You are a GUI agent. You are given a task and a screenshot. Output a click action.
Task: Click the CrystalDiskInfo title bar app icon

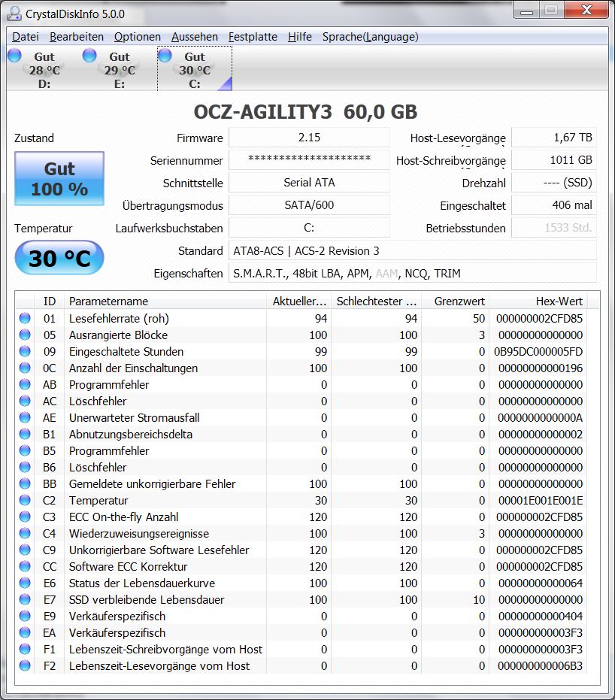[x=14, y=14]
